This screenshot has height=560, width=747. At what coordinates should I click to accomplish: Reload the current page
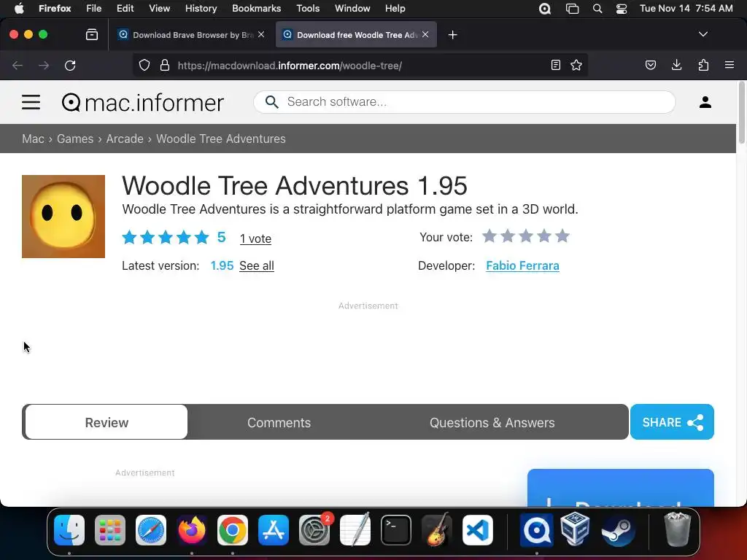(70, 65)
